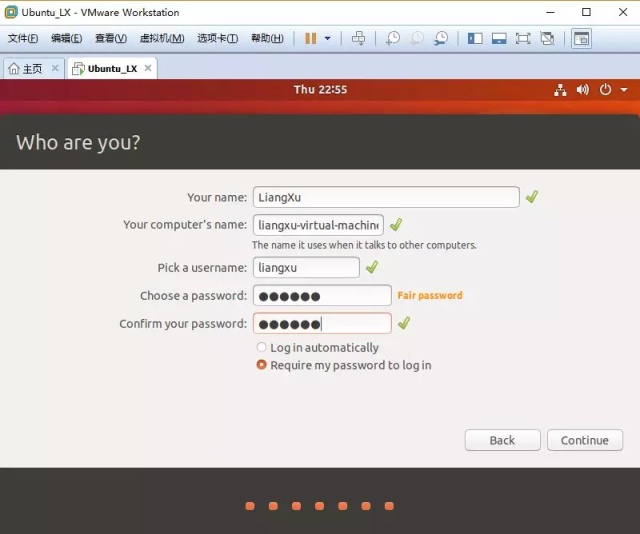
Task: Click the VMware Workstation title bar icon
Action: pos(11,12)
